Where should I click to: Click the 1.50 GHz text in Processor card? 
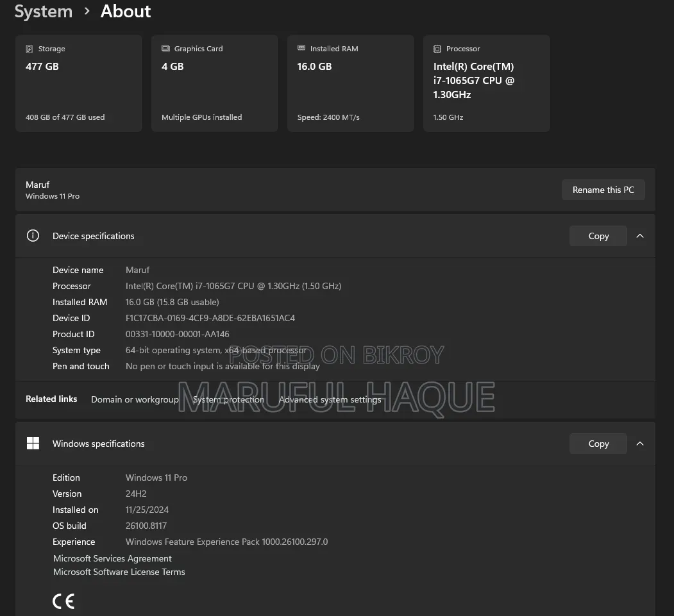(448, 117)
